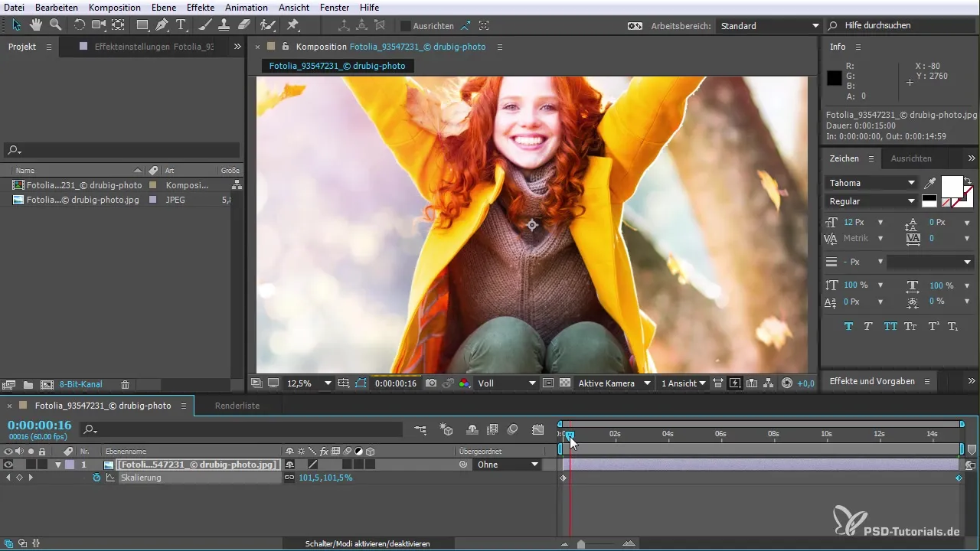The width and height of the screenshot is (980, 551).
Task: Hide the drubig-photo.jpg layer eye
Action: click(x=8, y=465)
